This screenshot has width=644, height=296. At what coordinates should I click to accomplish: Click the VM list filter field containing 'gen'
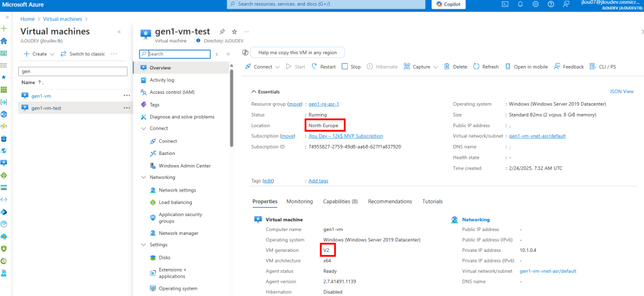(73, 71)
